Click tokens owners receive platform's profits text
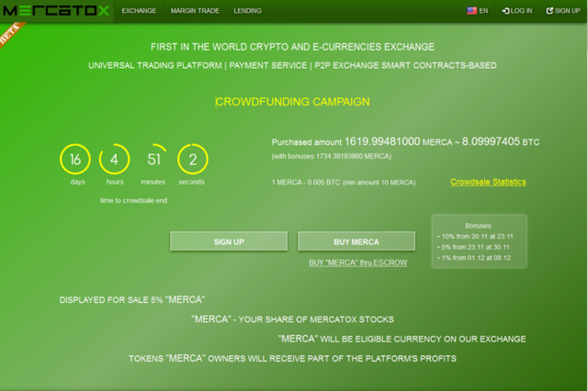588x391 pixels. pos(292,358)
